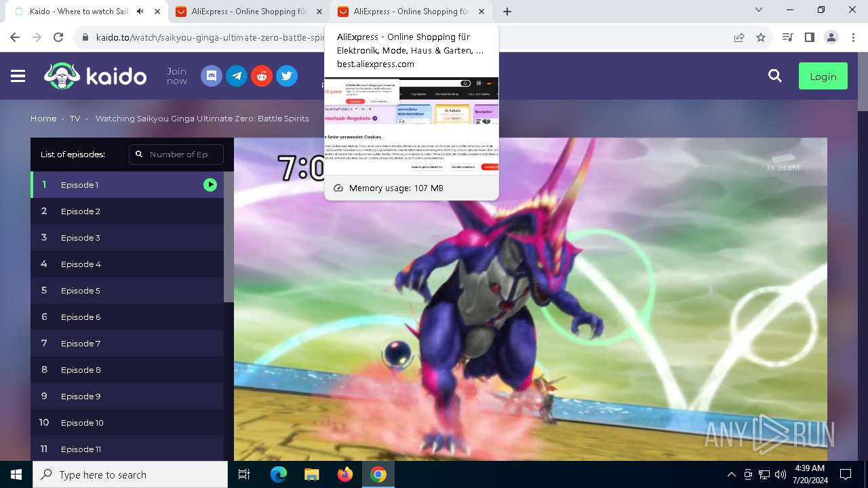The width and height of the screenshot is (868, 488).
Task: Select Episode 11 in the list
Action: pos(127,449)
